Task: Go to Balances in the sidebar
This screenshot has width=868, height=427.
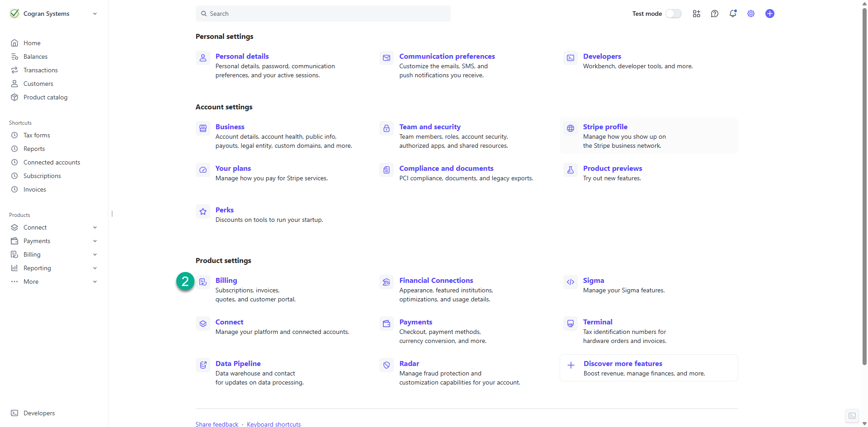Action: coord(35,56)
